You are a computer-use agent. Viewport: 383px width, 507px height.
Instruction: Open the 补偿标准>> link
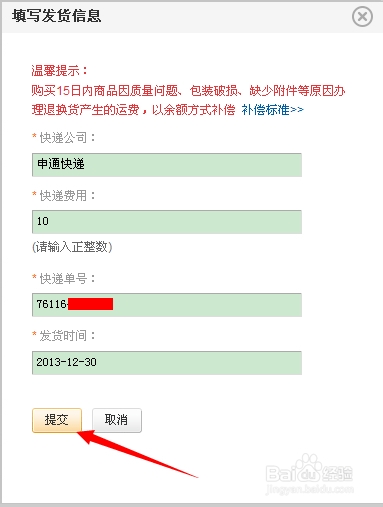pyautogui.click(x=272, y=109)
